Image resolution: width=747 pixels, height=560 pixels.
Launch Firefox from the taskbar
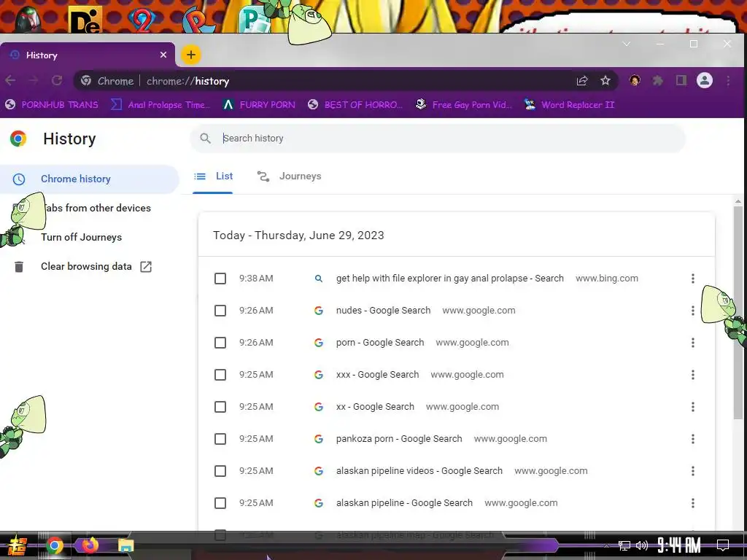tap(90, 545)
